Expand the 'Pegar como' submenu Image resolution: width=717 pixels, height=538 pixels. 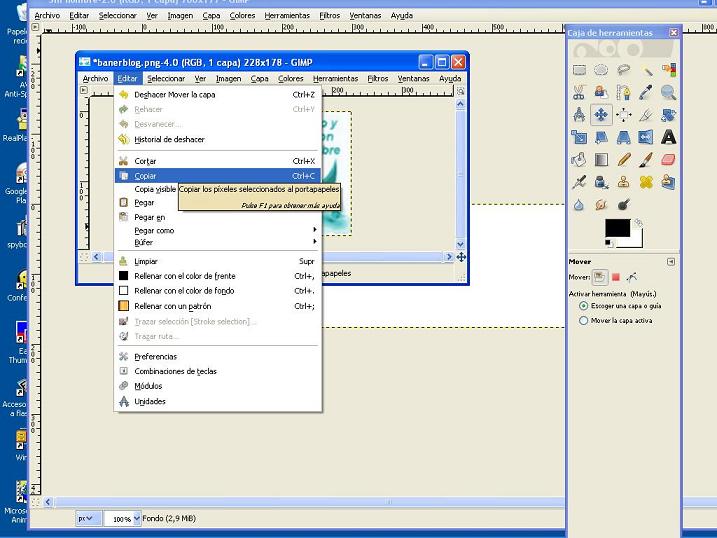click(x=217, y=230)
